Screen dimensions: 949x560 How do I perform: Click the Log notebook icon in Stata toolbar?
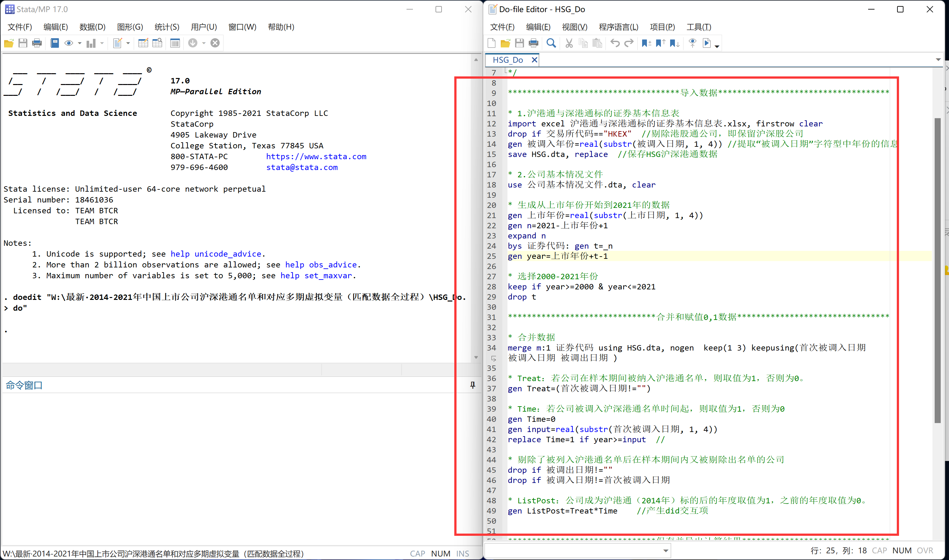(55, 43)
